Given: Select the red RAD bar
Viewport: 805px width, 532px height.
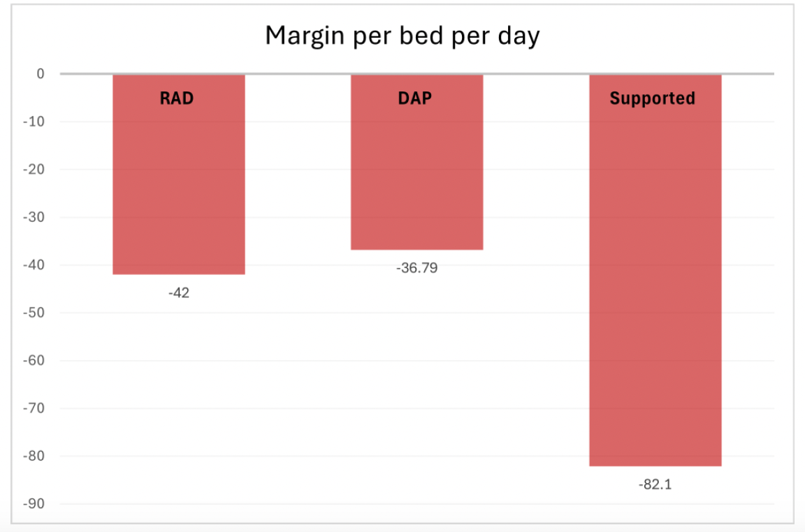Looking at the screenshot, I should 179,189.
